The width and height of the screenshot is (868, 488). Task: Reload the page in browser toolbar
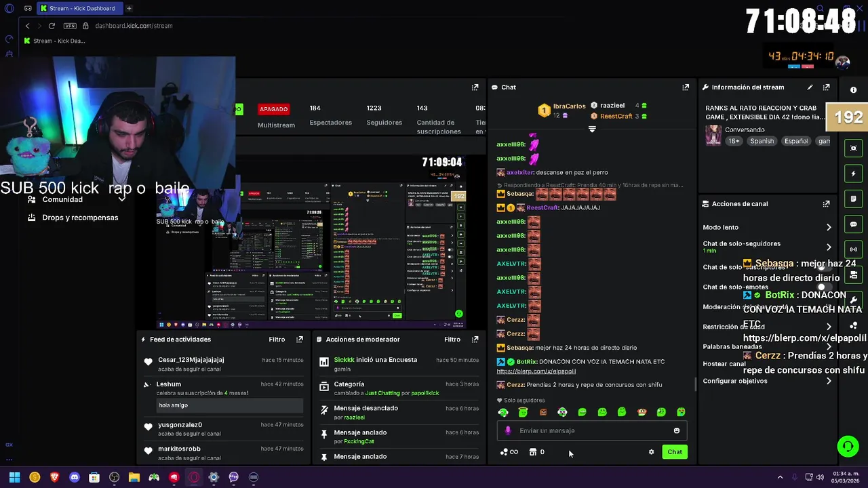click(x=52, y=26)
